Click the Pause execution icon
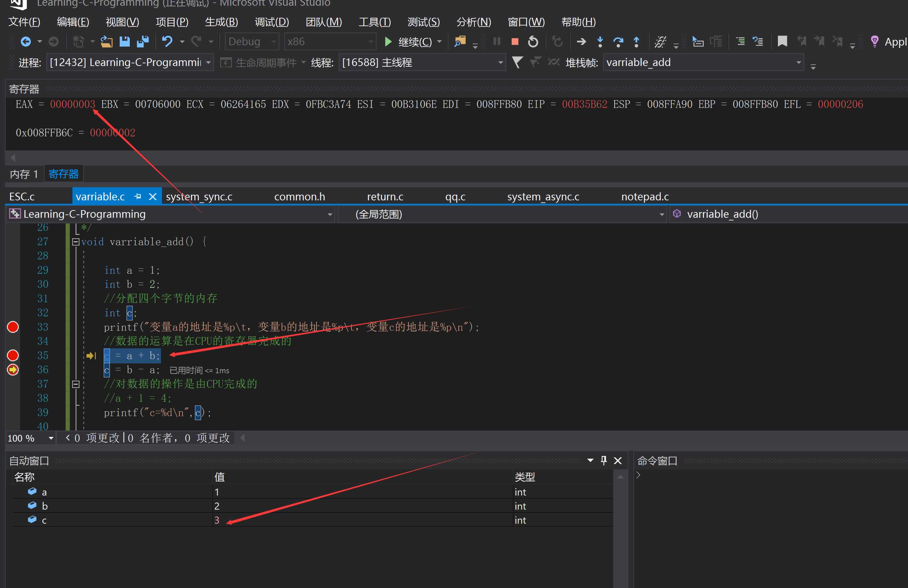The image size is (908, 588). [x=496, y=42]
